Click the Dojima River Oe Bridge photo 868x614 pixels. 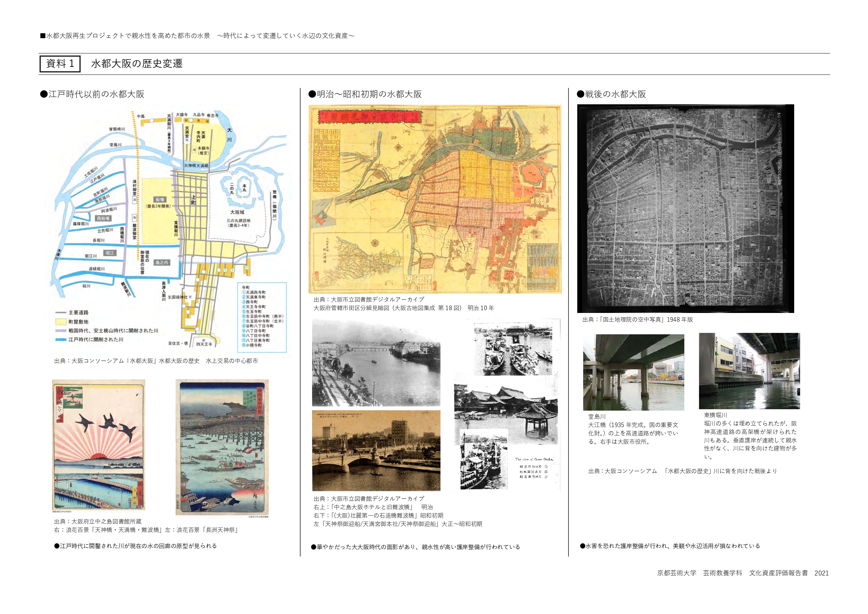[633, 372]
